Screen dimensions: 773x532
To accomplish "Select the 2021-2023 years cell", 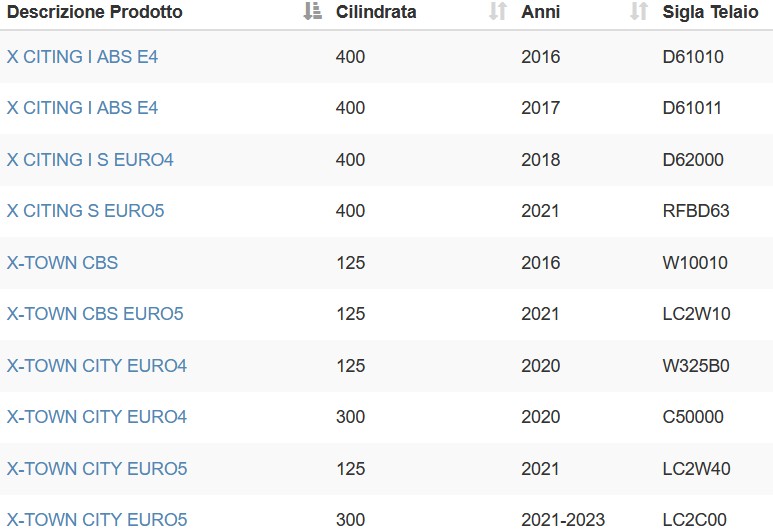I will coord(563,520).
